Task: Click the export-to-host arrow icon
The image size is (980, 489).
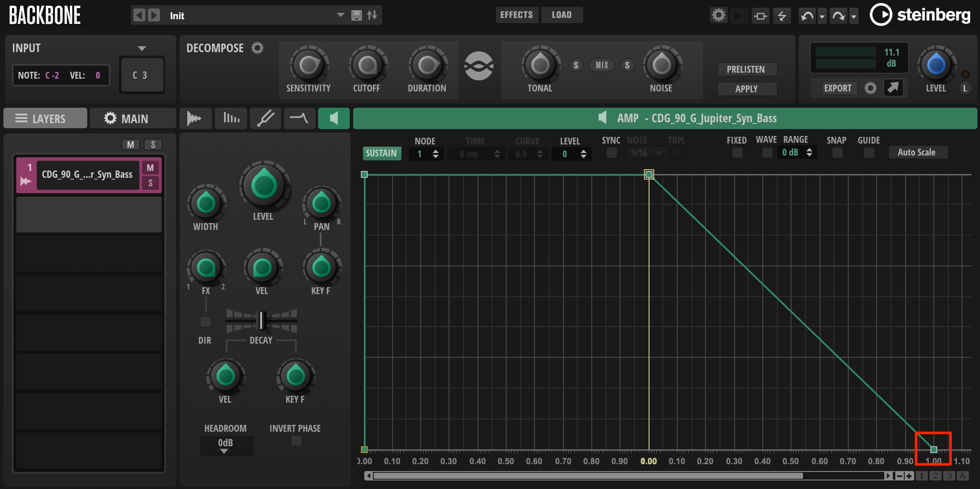Action: tap(893, 88)
